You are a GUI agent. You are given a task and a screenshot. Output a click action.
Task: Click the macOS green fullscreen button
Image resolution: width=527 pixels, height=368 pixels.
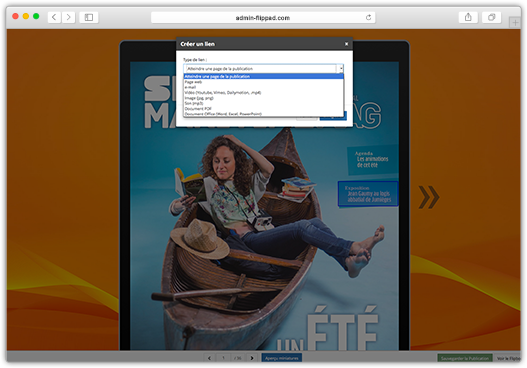[36, 16]
